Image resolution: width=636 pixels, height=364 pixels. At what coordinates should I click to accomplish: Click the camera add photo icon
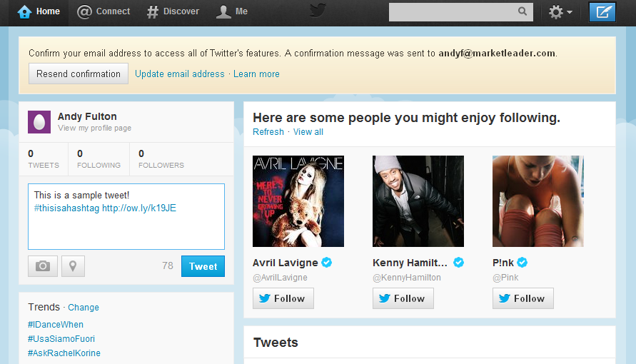pyautogui.click(x=43, y=266)
